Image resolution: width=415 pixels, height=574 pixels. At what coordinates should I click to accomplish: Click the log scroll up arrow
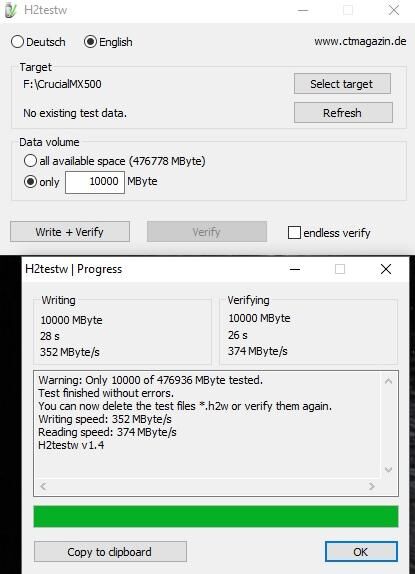pyautogui.click(x=388, y=381)
